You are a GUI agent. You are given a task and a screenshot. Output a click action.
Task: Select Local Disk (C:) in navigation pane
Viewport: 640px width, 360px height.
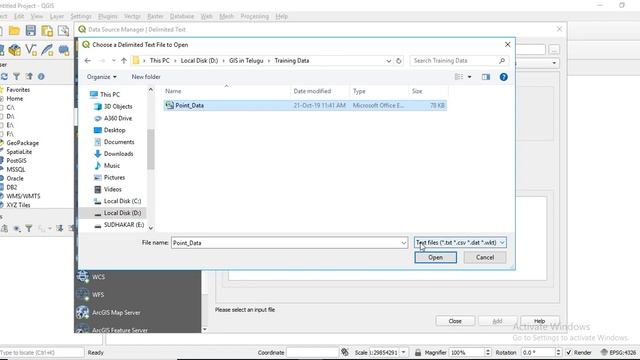122,201
